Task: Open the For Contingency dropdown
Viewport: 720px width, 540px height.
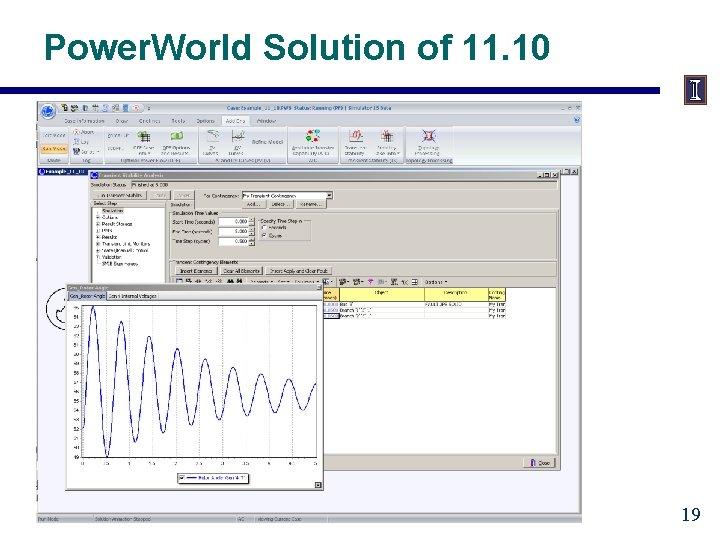Action: tap(329, 195)
